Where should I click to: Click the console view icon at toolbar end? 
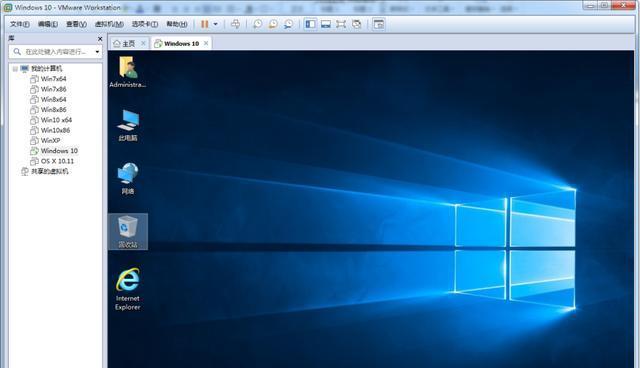pyautogui.click(x=379, y=24)
